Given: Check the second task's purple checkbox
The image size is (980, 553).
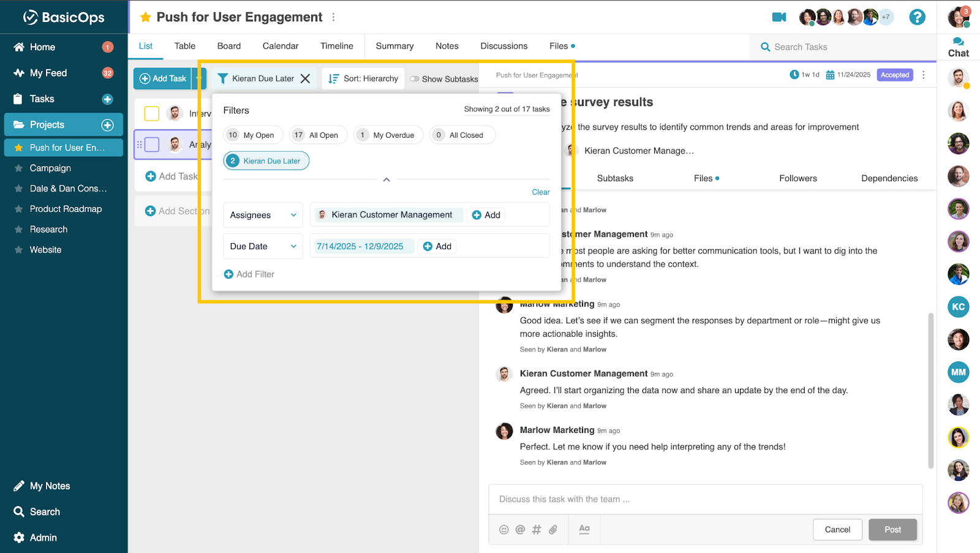Looking at the screenshot, I should click(152, 145).
